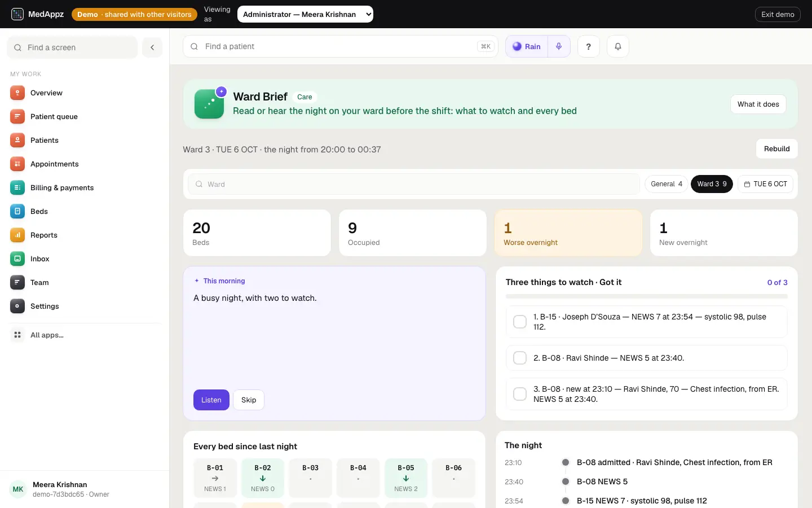Select bed B-05 tile
812x508 pixels.
click(406, 478)
